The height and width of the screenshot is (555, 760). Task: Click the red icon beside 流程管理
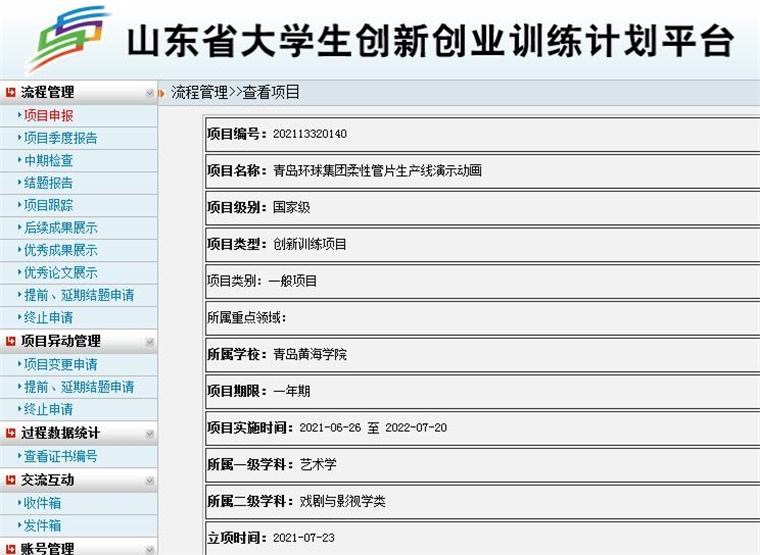11,92
